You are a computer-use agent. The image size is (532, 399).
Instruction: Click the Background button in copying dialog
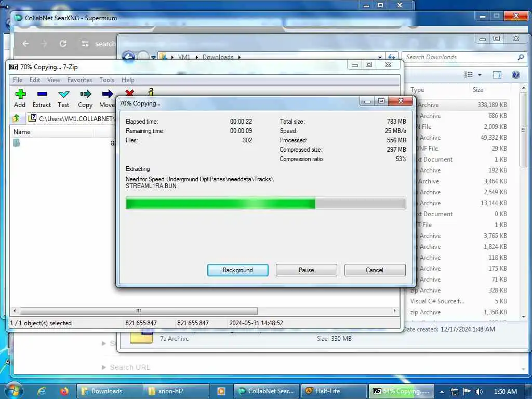pyautogui.click(x=238, y=270)
